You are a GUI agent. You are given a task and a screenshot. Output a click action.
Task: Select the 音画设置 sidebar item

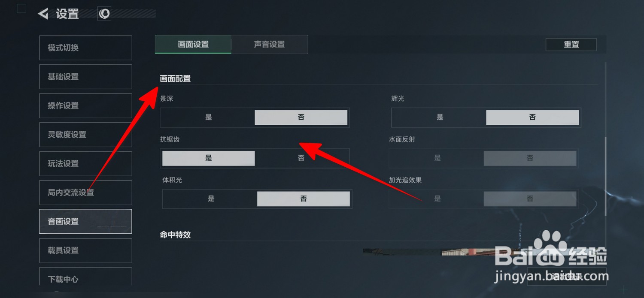[x=85, y=221]
